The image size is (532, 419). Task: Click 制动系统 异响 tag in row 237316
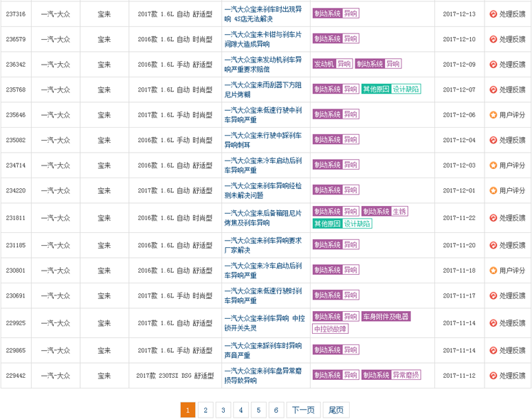(336, 13)
